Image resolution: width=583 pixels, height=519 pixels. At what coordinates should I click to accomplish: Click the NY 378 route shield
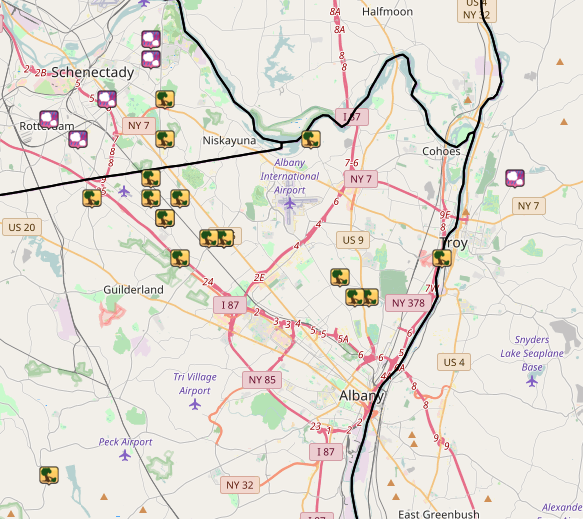(x=408, y=303)
